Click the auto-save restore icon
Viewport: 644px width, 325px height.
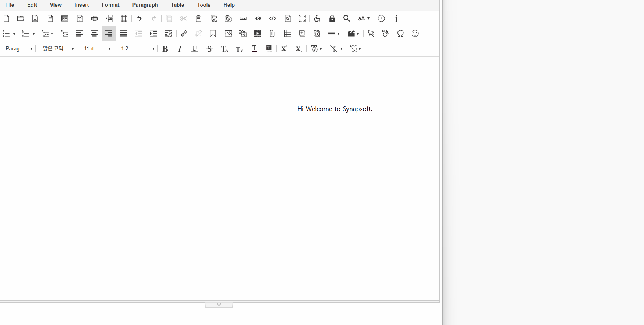[80, 18]
